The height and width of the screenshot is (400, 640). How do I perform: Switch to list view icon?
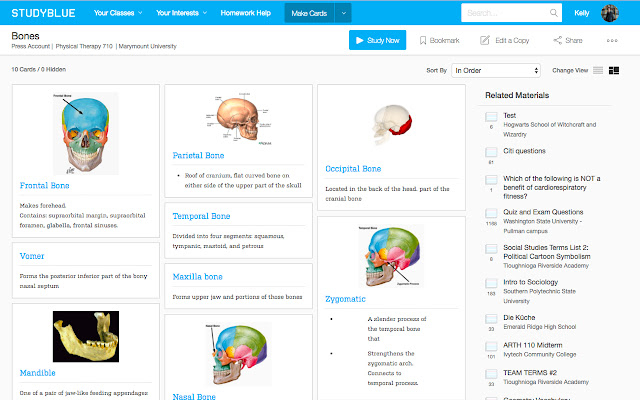point(598,70)
